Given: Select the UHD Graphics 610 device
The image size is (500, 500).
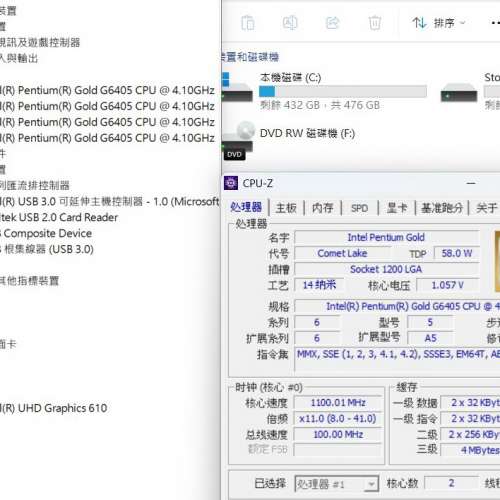Looking at the screenshot, I should pos(54,408).
